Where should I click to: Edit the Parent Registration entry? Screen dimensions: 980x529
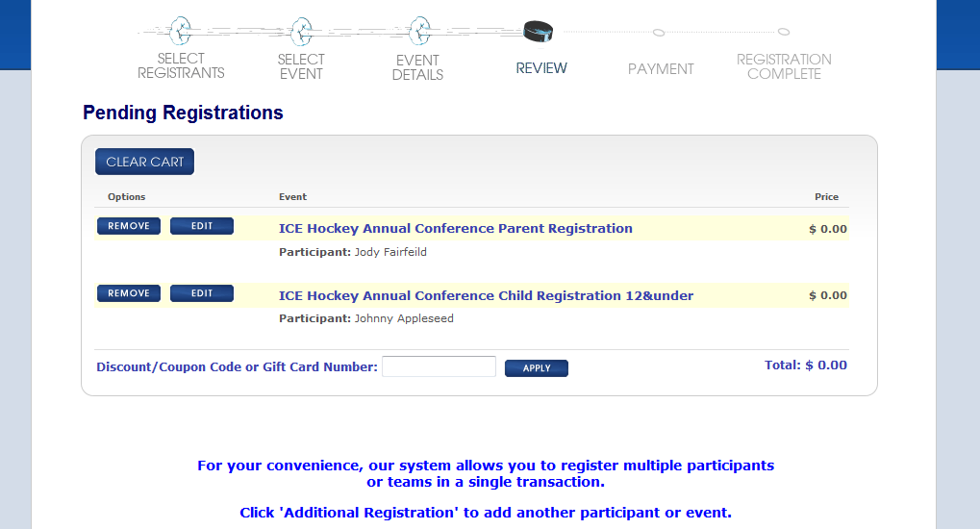point(202,226)
